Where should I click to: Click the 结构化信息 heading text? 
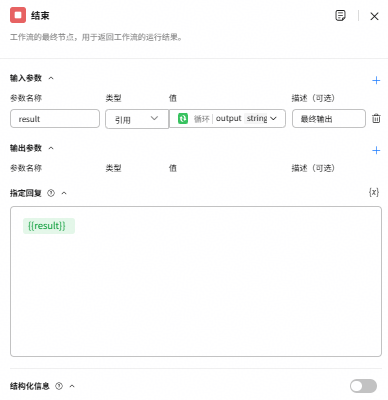tap(30, 386)
